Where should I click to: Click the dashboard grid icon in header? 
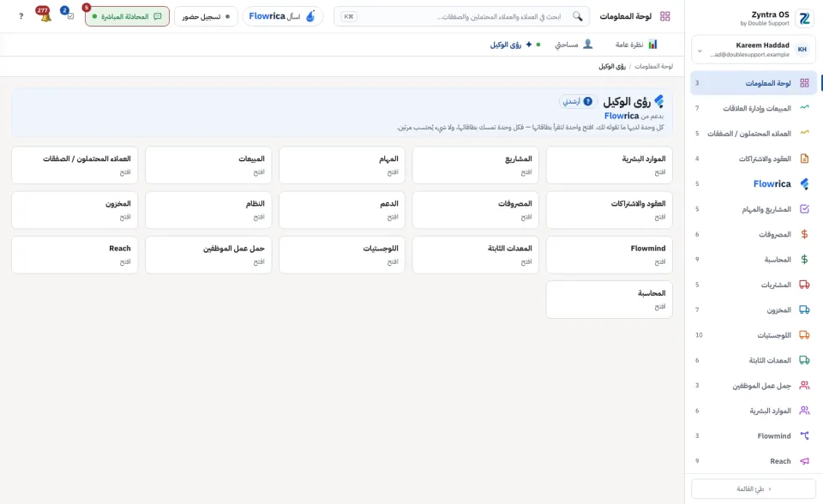(665, 16)
